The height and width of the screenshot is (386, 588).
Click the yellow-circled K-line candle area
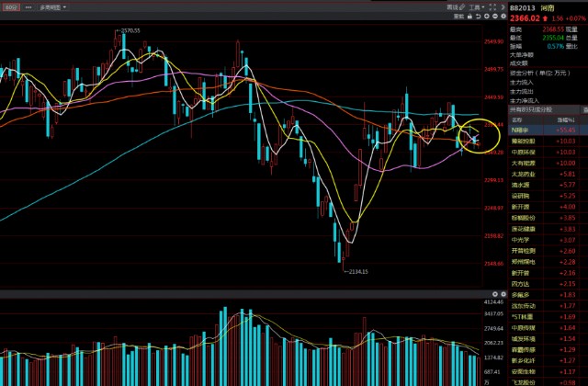[469, 137]
